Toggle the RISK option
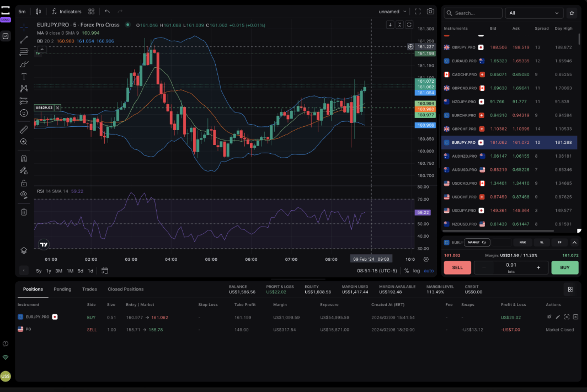 click(522, 243)
